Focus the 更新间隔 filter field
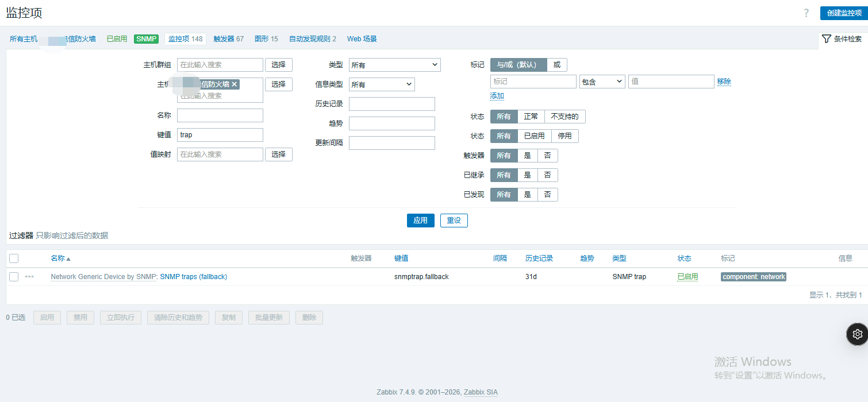This screenshot has width=868, height=402. [392, 143]
